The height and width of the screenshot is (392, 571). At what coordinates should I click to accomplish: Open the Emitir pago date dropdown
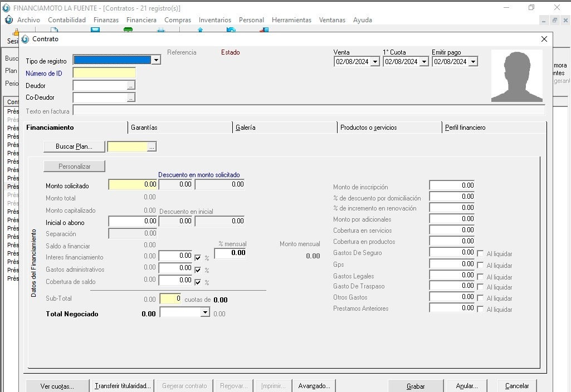coord(473,62)
